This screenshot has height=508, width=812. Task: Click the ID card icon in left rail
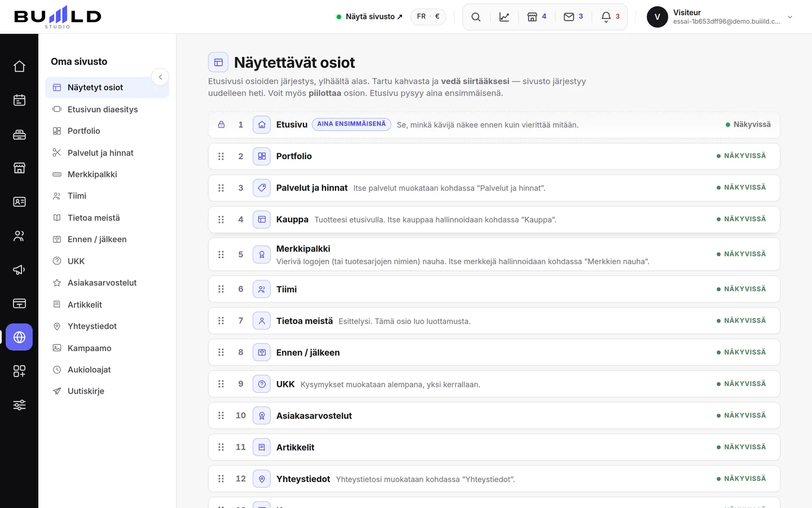(x=19, y=202)
